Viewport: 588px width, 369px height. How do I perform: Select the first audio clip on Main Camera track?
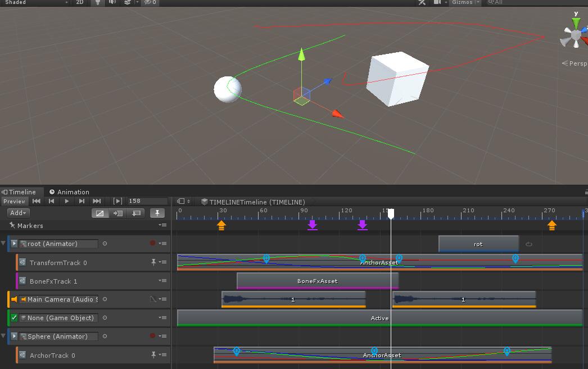coord(293,299)
